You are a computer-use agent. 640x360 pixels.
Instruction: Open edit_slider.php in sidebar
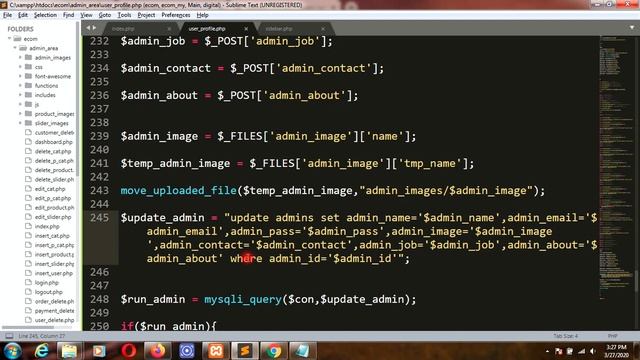click(53, 217)
